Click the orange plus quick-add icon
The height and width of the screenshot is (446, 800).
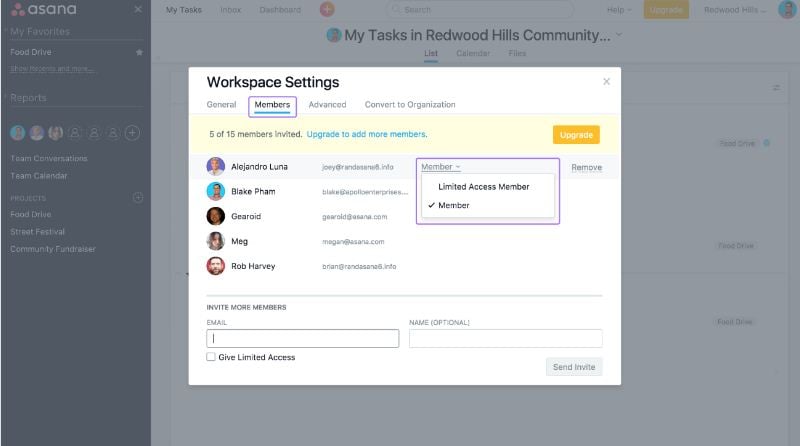click(x=327, y=10)
